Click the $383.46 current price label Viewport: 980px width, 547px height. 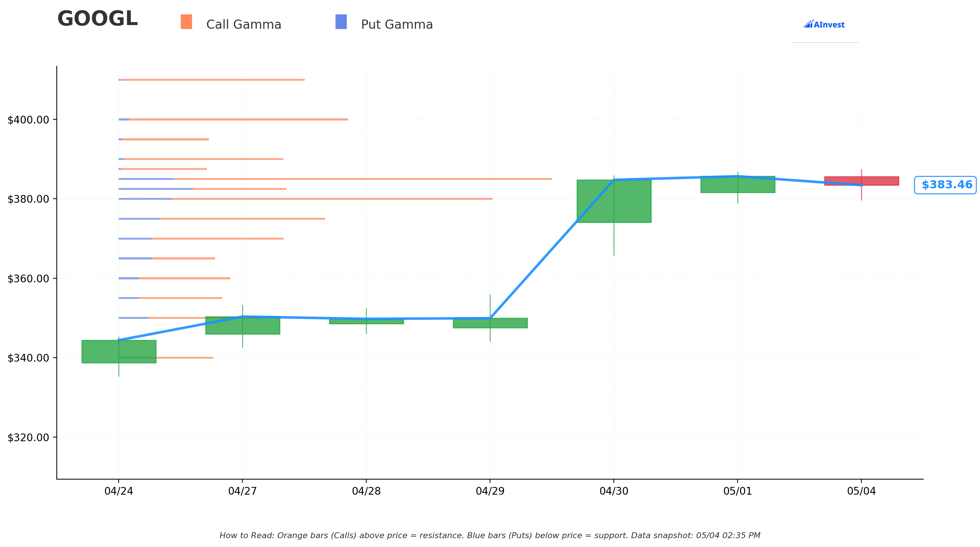[946, 185]
